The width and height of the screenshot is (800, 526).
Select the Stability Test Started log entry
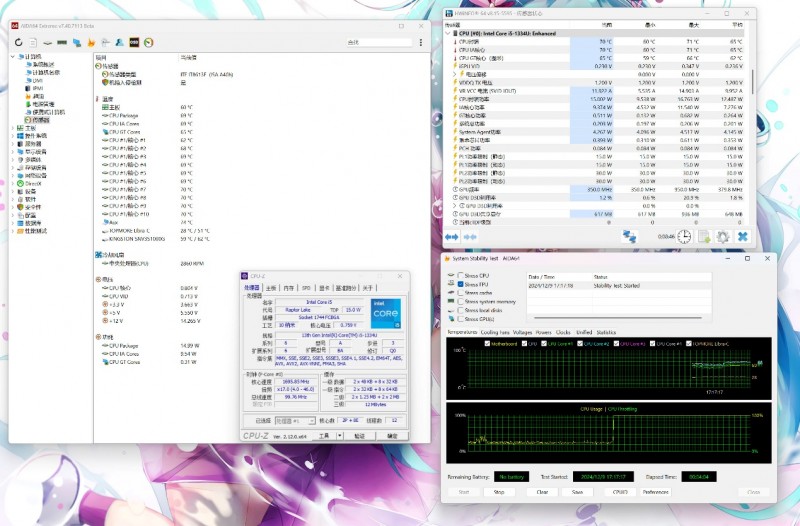[619, 286]
